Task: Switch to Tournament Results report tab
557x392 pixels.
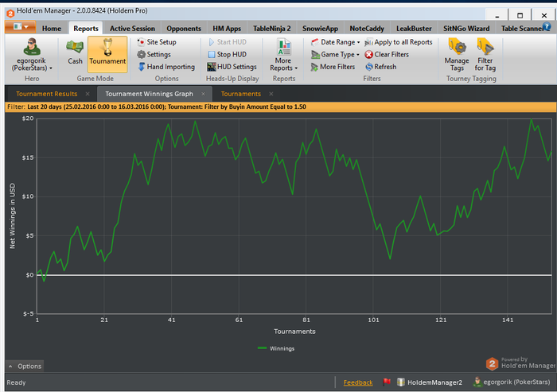Action: (46, 94)
